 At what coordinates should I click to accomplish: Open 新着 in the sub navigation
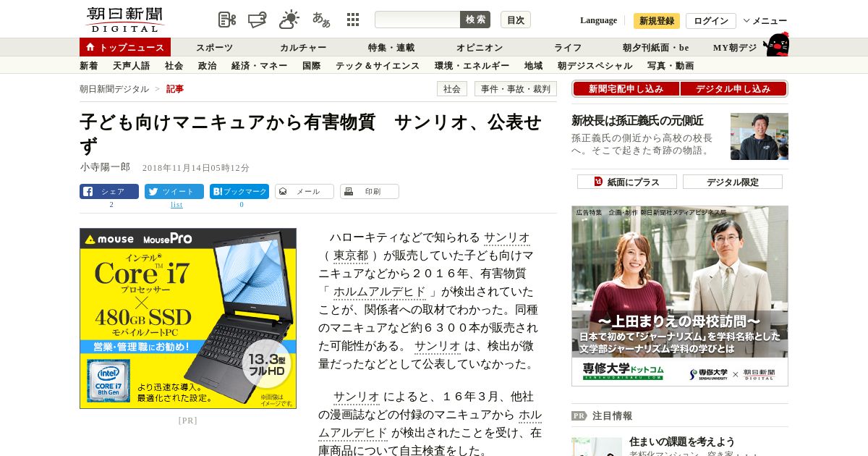pos(89,65)
